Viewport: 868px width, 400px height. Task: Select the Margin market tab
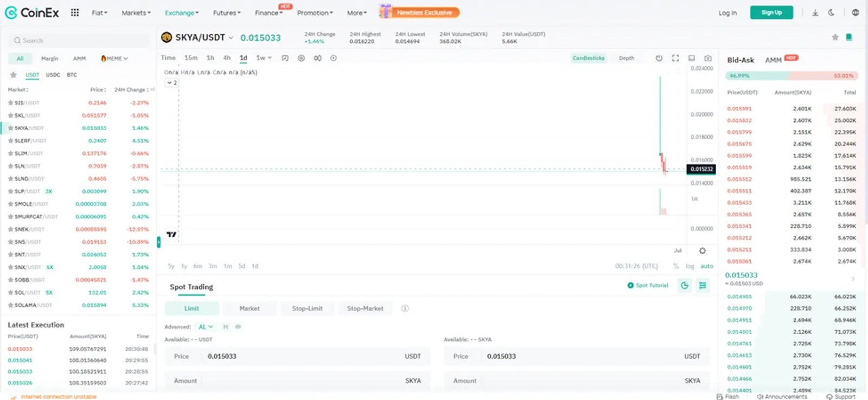pos(49,59)
